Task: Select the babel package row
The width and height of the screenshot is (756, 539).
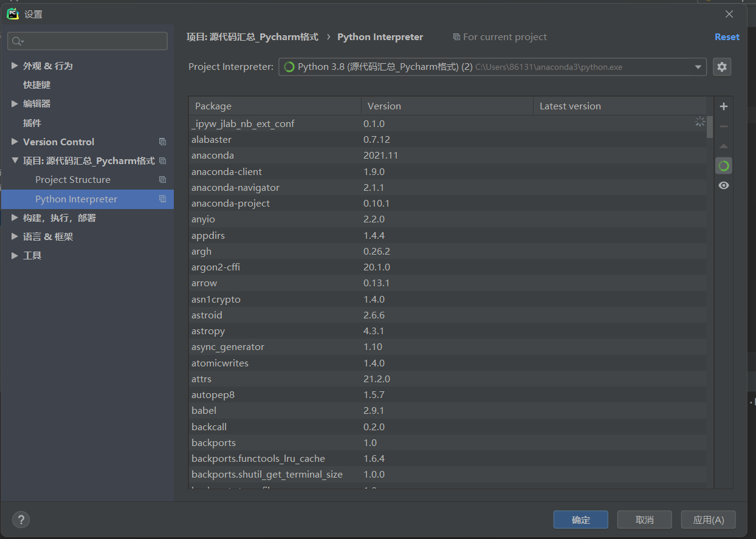Action: point(448,411)
